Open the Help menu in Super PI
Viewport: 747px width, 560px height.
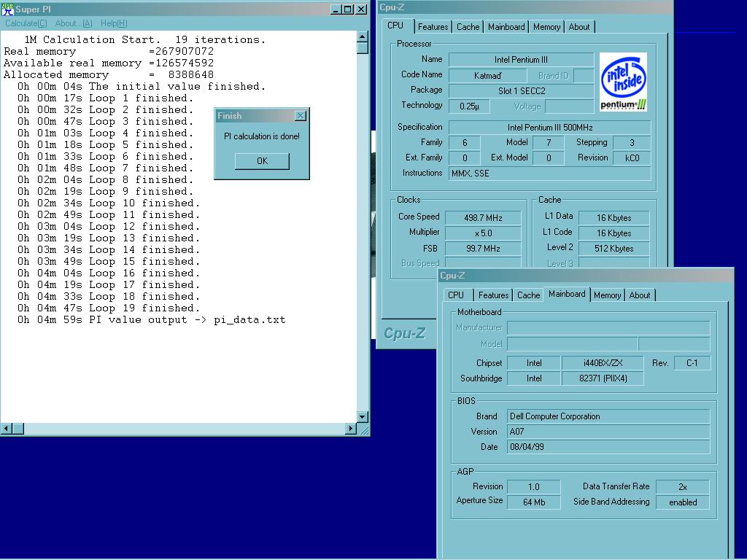[114, 23]
